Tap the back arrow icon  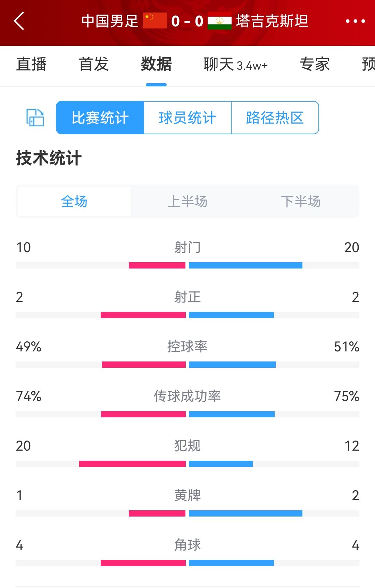(x=19, y=21)
